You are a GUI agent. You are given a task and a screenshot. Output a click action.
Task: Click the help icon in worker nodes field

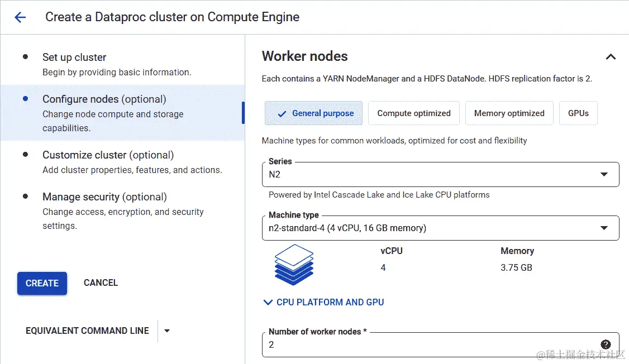point(606,344)
